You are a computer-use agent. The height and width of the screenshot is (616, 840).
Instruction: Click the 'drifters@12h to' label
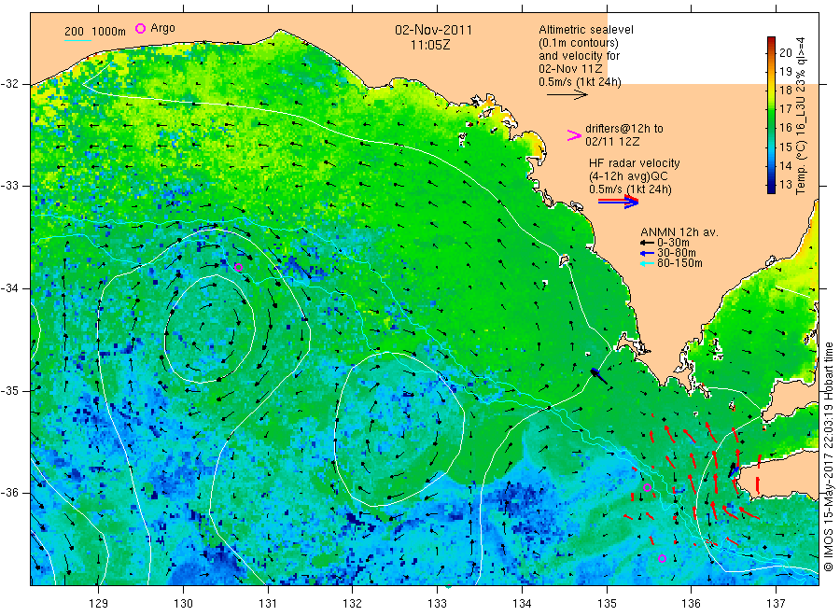(624, 129)
